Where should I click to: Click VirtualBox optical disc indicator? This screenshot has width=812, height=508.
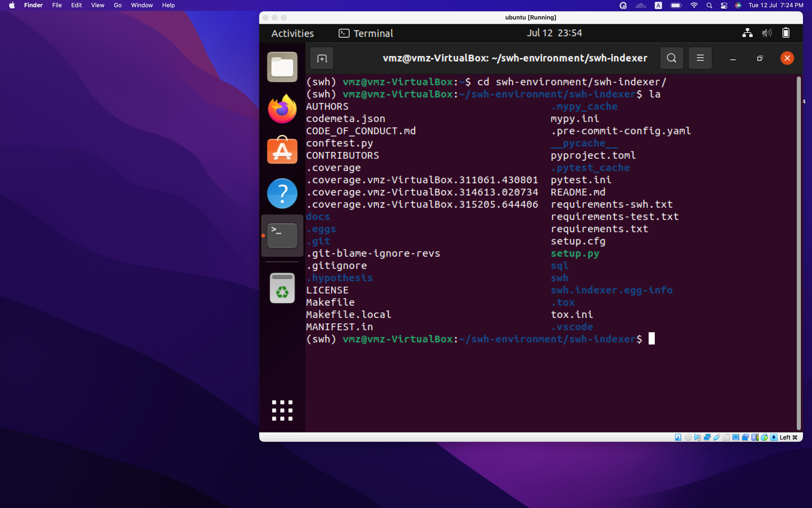point(688,437)
